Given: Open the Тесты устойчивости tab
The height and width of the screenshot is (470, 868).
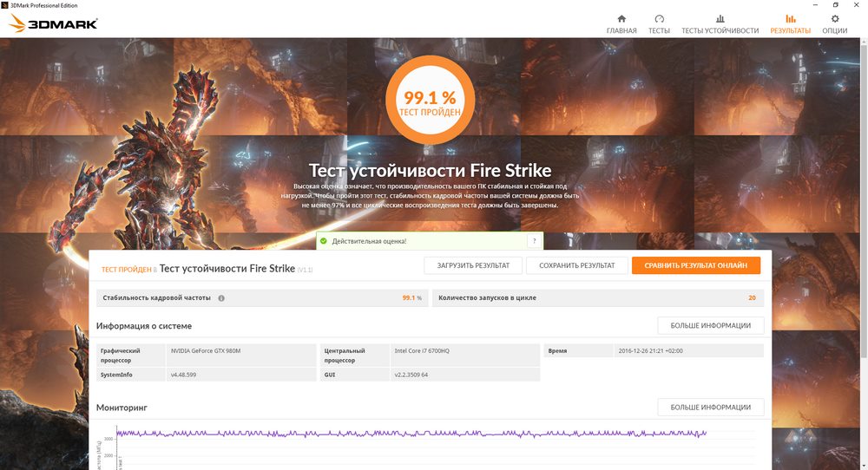Looking at the screenshot, I should tap(720, 24).
